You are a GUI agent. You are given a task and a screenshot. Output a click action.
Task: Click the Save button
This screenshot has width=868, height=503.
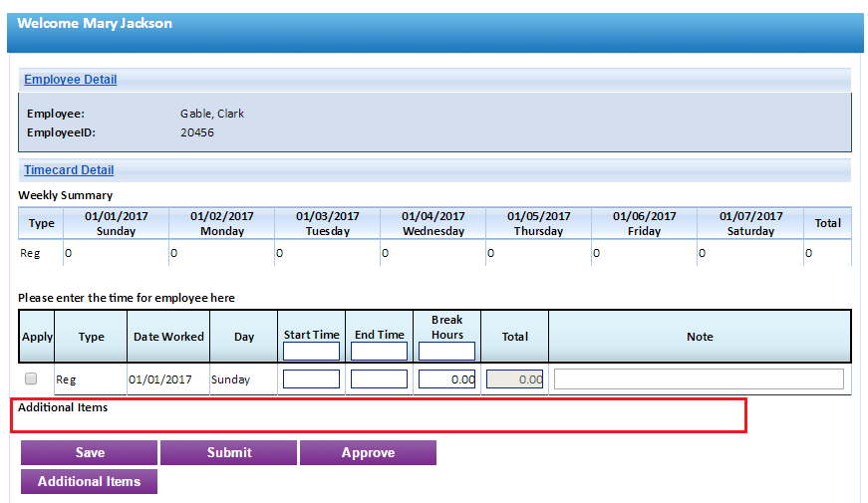point(89,452)
